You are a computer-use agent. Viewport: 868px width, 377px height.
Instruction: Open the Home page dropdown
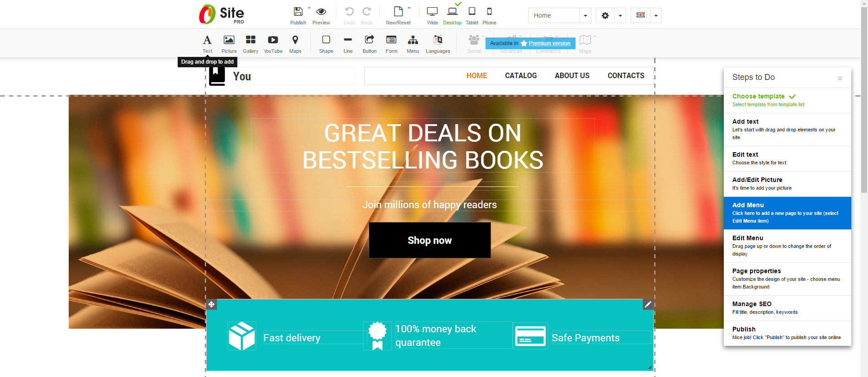click(x=585, y=16)
